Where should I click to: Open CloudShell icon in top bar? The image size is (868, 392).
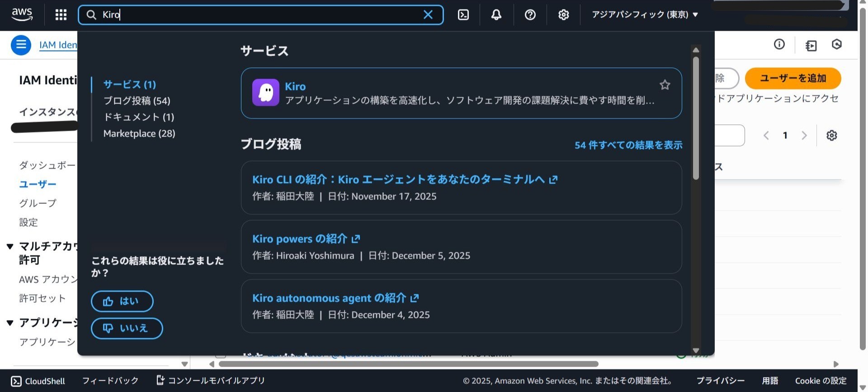[x=463, y=15]
